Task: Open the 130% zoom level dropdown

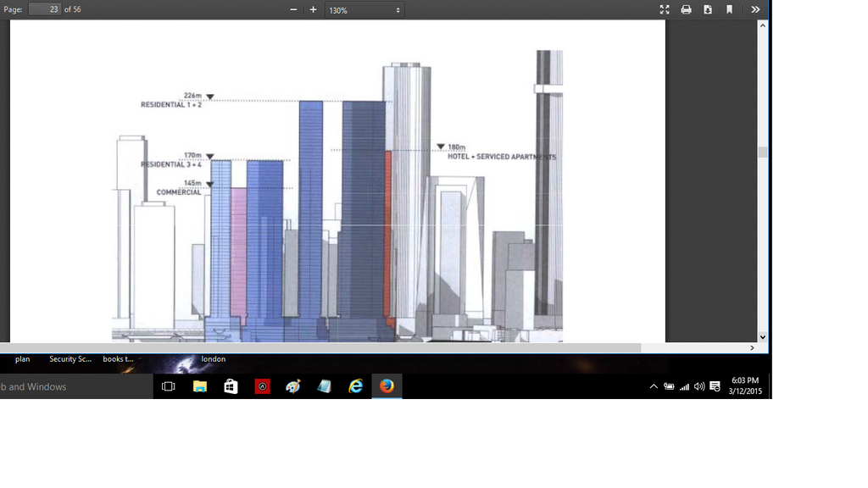Action: pyautogui.click(x=364, y=10)
